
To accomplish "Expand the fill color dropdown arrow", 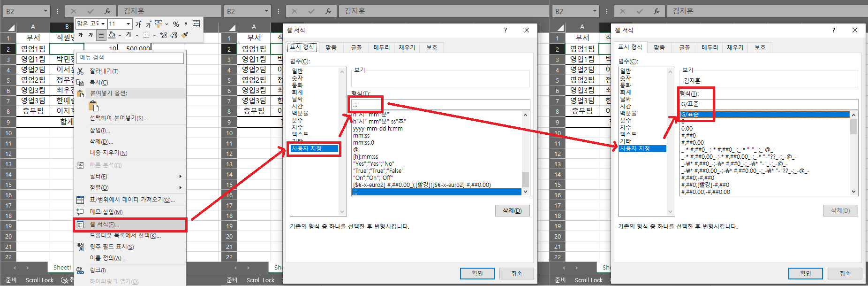I will (x=119, y=35).
